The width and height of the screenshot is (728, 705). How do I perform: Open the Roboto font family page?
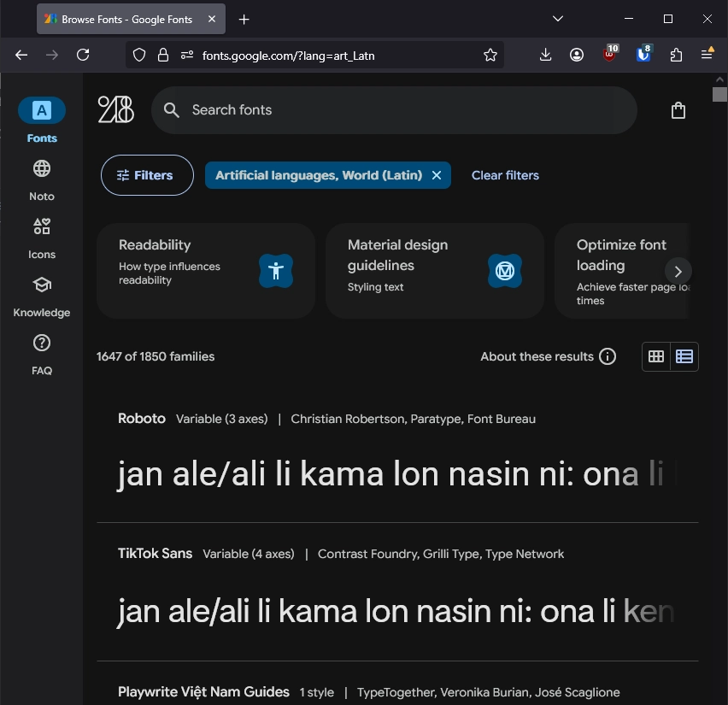pyautogui.click(x=141, y=419)
